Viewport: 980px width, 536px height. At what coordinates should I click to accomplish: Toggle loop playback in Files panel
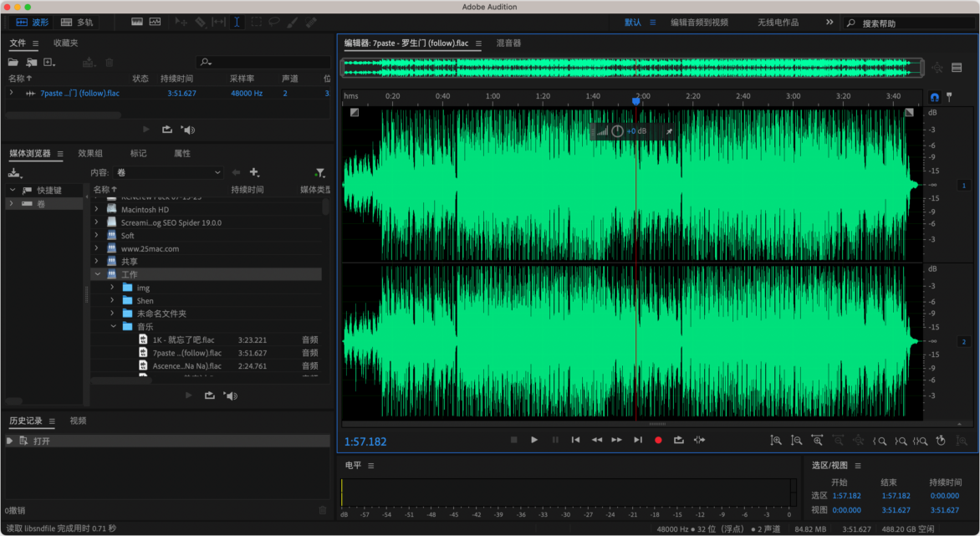tap(167, 130)
